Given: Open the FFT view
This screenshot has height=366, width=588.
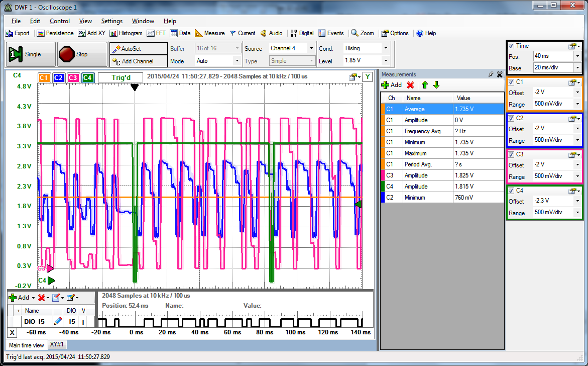Looking at the screenshot, I should coord(156,33).
